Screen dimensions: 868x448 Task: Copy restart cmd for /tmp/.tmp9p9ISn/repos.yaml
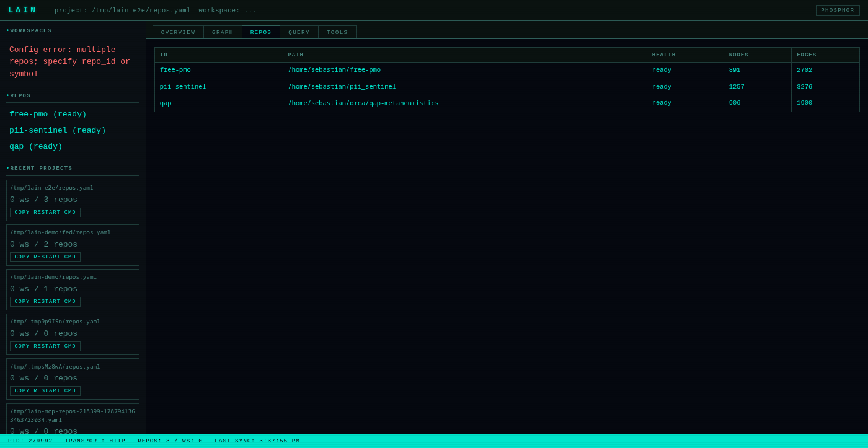[x=45, y=346]
